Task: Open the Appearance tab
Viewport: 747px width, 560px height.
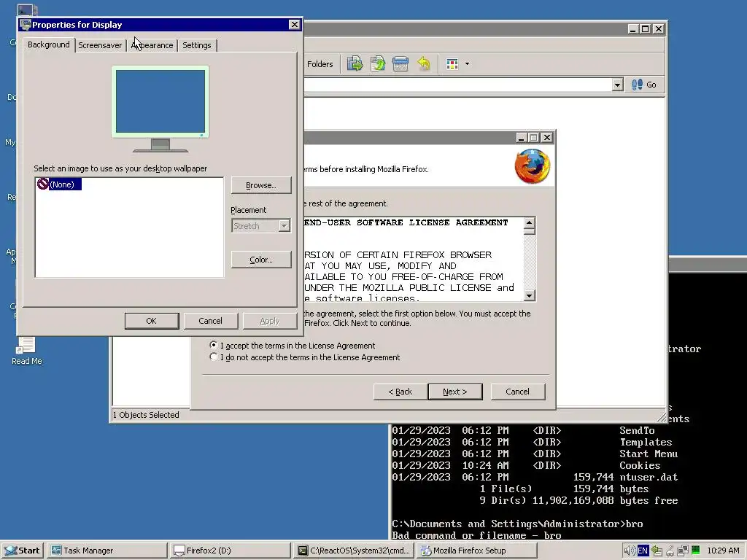Action: point(152,45)
